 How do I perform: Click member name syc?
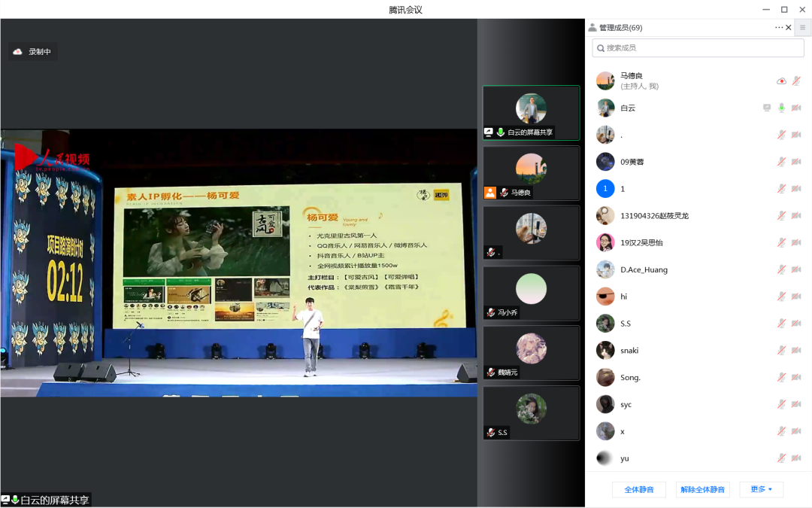tap(626, 404)
